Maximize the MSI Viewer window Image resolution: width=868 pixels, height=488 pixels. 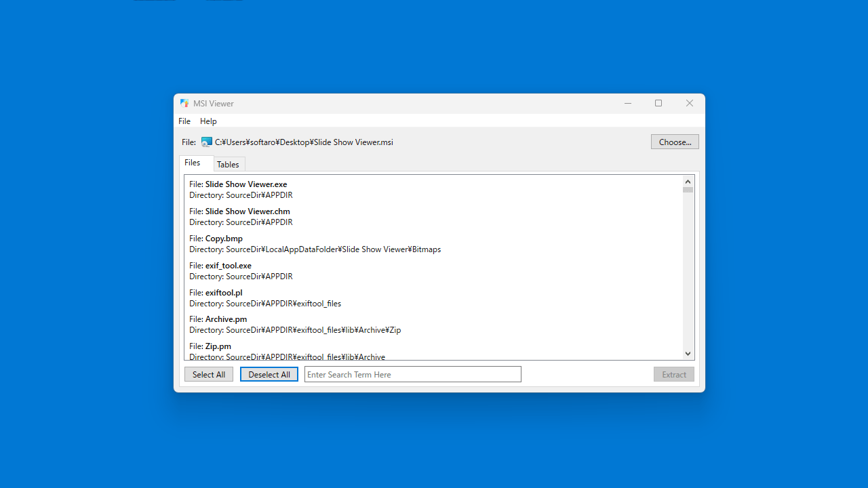click(x=658, y=104)
